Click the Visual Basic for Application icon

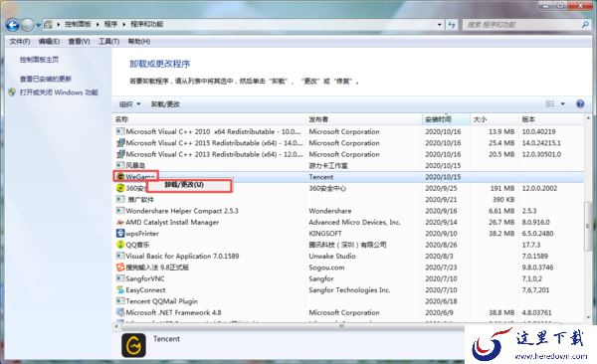click(x=120, y=256)
